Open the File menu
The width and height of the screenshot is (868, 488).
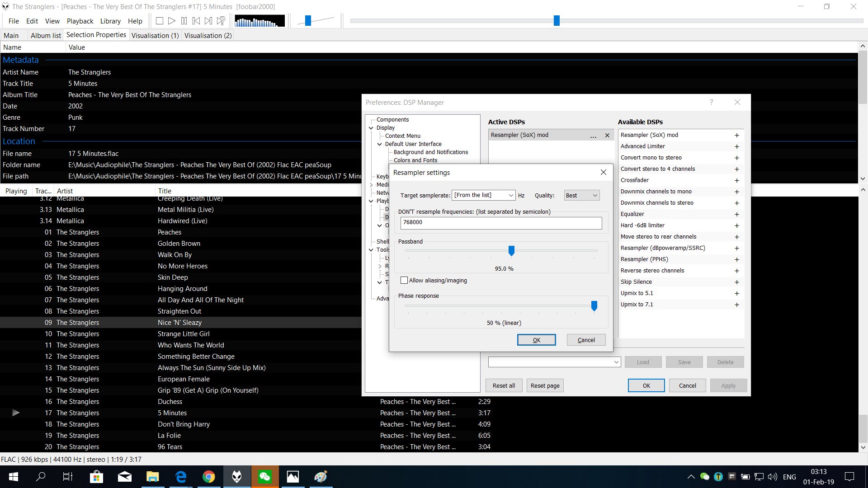tap(14, 21)
